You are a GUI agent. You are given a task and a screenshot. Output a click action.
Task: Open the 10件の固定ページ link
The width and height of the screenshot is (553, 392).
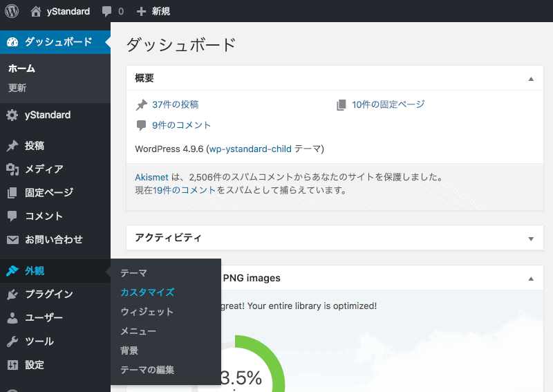point(388,105)
